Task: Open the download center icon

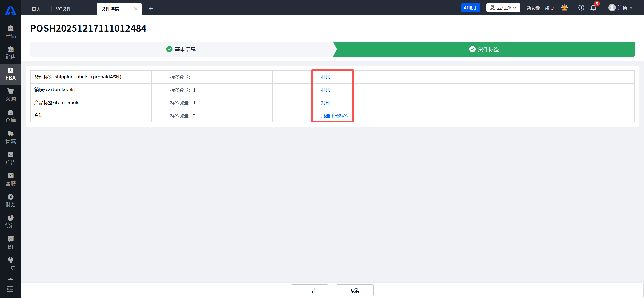Action: (x=581, y=8)
